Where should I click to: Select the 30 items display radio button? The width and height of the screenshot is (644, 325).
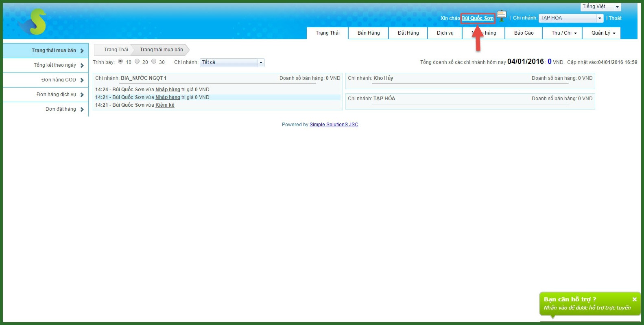click(154, 61)
